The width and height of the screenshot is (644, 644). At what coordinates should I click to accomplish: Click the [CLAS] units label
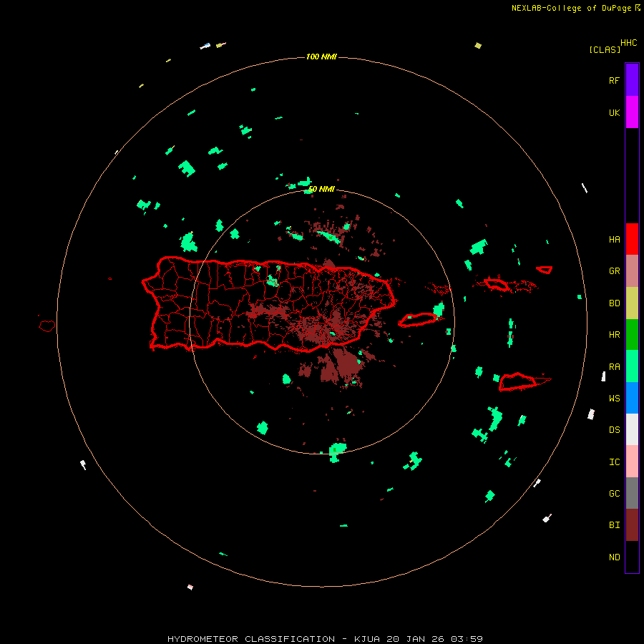click(604, 49)
